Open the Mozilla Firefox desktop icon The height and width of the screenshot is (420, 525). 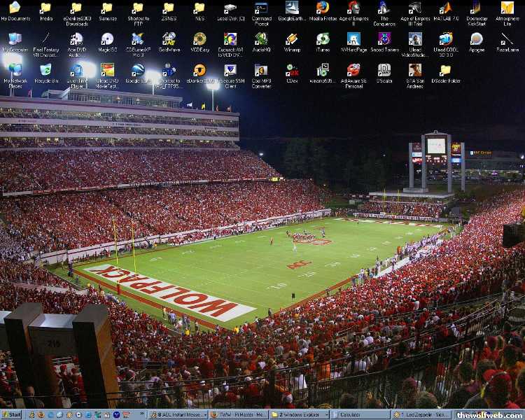[322, 8]
